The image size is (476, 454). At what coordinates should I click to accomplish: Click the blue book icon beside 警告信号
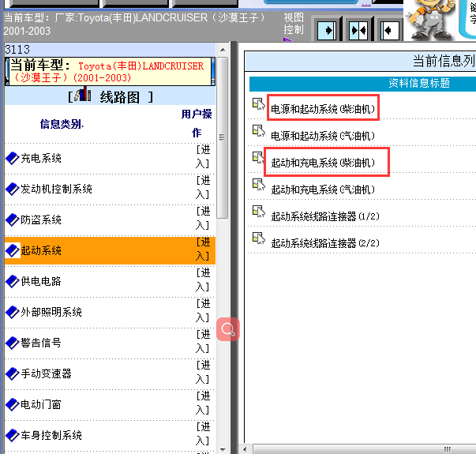13,343
